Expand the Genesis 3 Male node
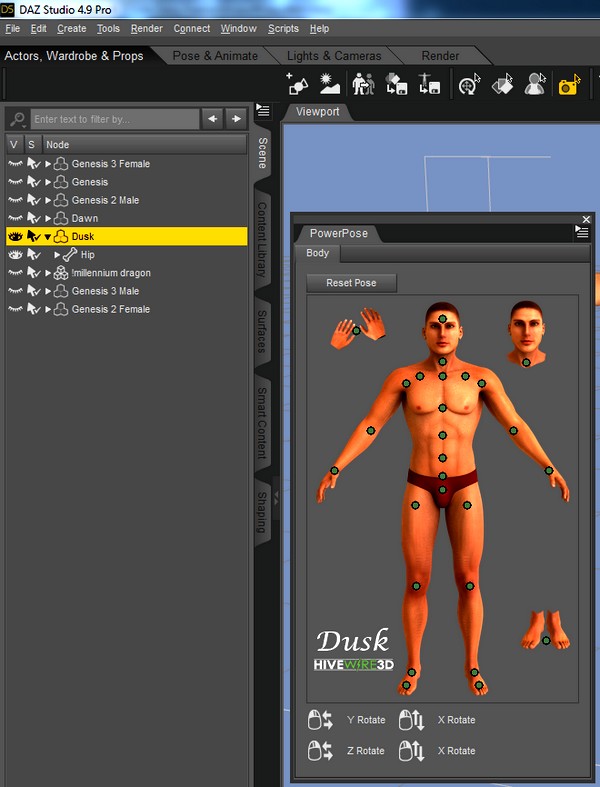The height and width of the screenshot is (787, 600). (x=48, y=291)
